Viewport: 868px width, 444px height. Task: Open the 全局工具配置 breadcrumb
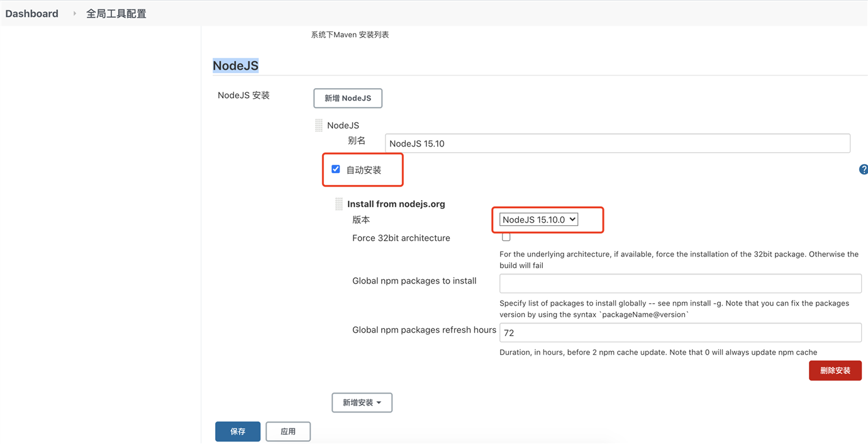(116, 13)
